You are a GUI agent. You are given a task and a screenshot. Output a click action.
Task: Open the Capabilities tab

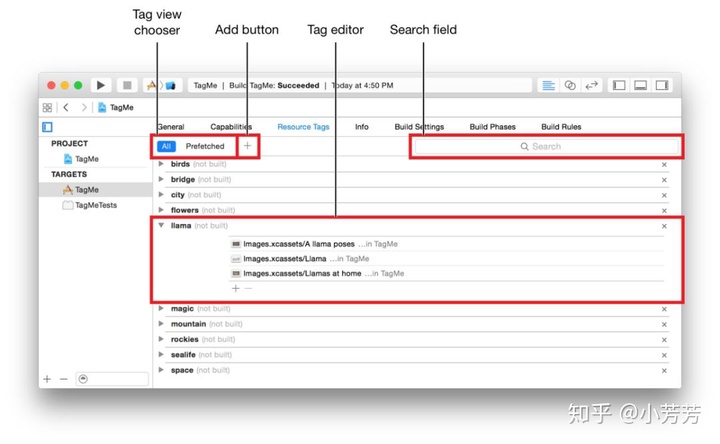[231, 127]
